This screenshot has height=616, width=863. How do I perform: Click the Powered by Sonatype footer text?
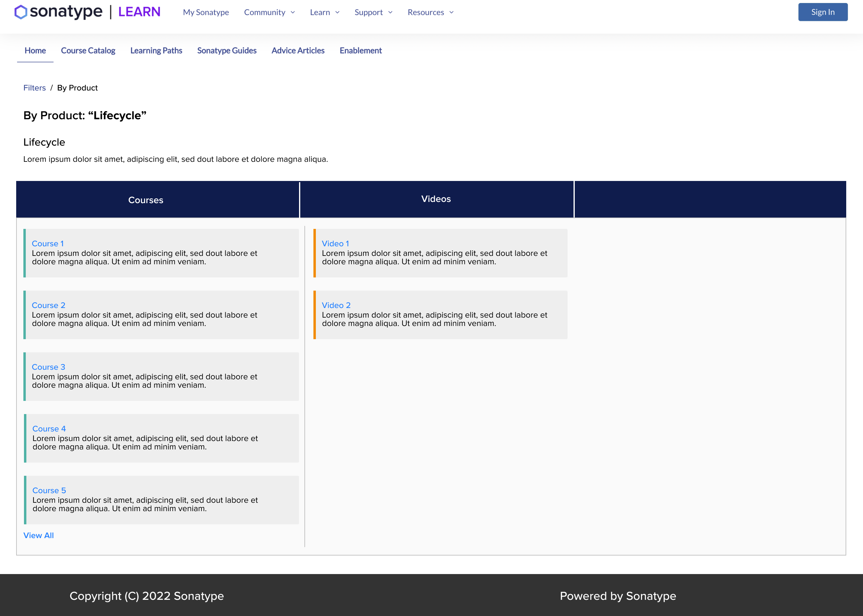point(618,596)
